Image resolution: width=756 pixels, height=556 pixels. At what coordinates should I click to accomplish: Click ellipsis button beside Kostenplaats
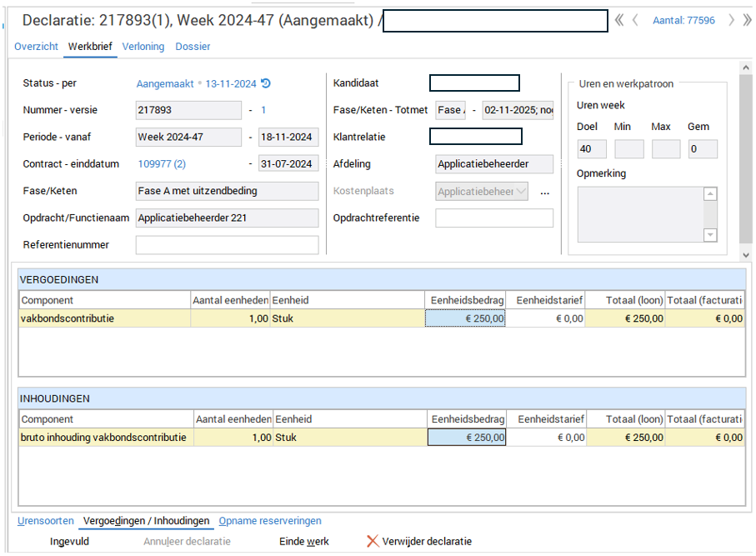545,192
